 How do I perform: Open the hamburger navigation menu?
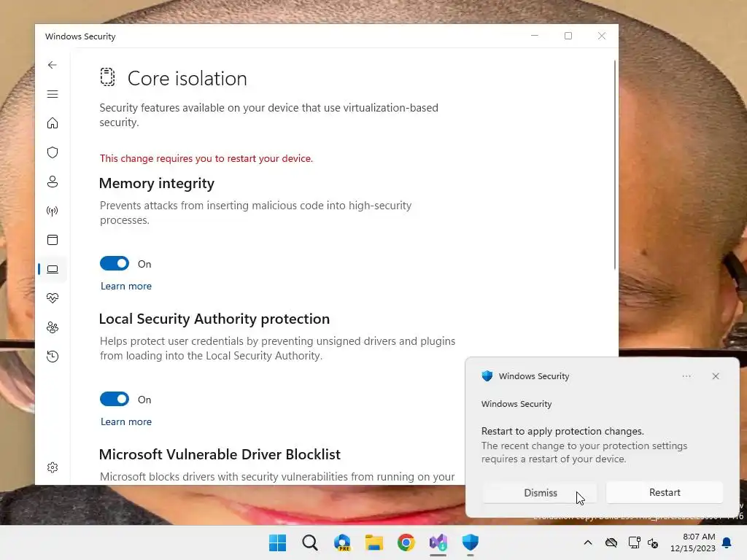[53, 94]
